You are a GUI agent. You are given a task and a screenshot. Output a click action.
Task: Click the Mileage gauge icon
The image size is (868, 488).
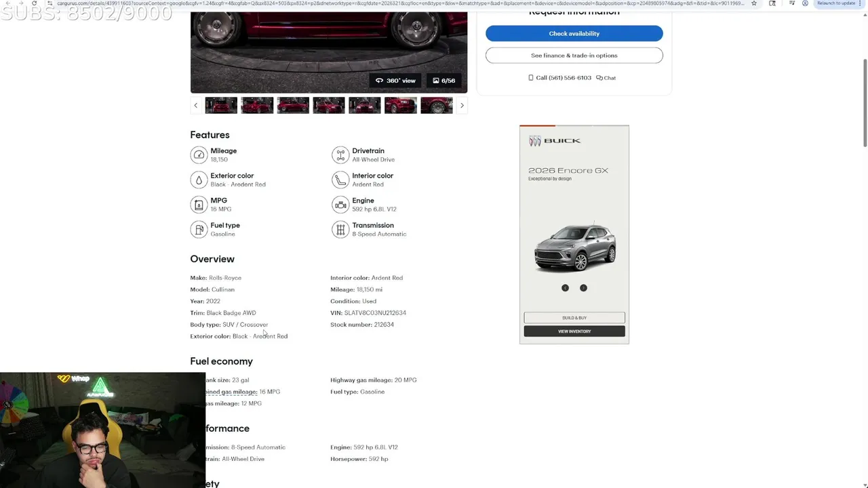[x=199, y=155]
